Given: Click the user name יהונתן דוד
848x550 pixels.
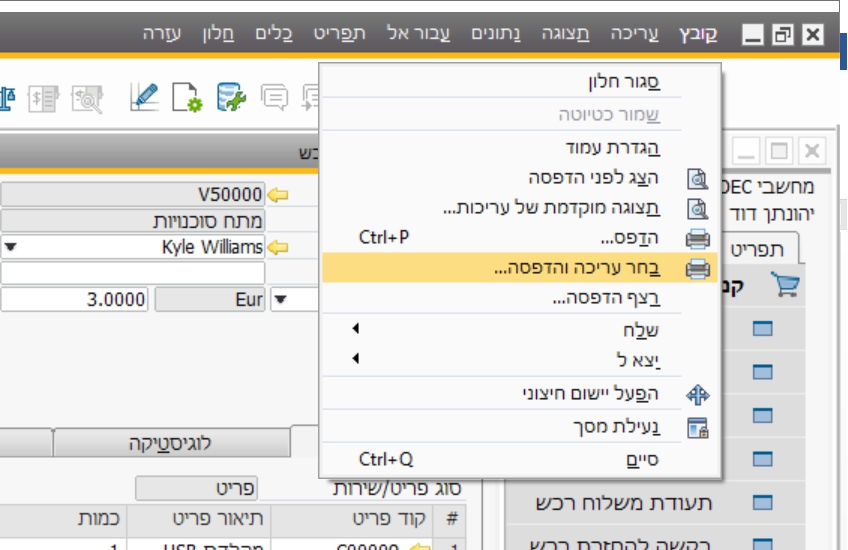Looking at the screenshot, I should coord(772,214).
